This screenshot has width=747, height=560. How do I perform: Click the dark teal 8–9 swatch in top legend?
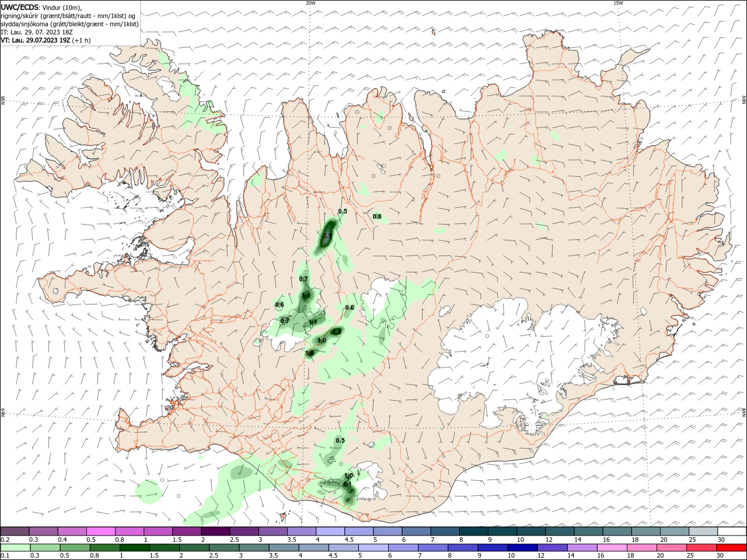tap(474, 531)
